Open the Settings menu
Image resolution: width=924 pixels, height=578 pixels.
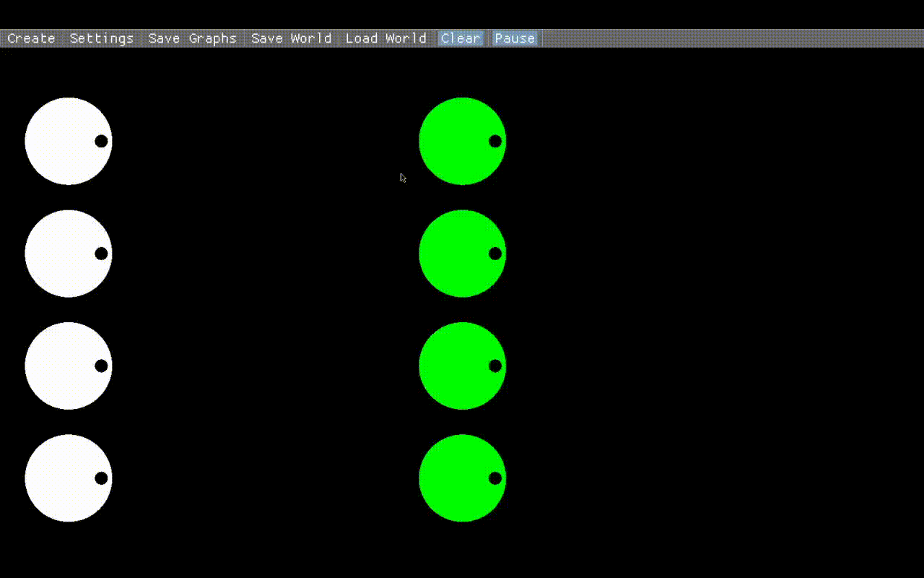click(x=101, y=38)
